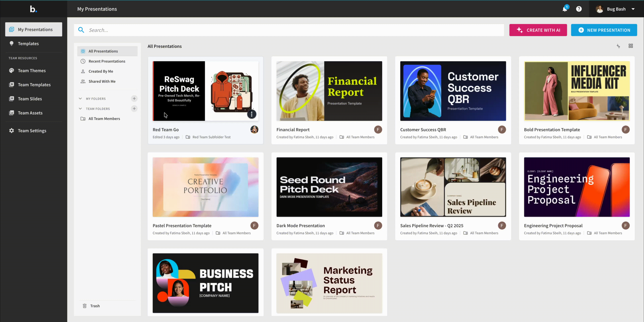Open the Influencer Media Kit thumbnail
The height and width of the screenshot is (322, 644).
point(577,91)
